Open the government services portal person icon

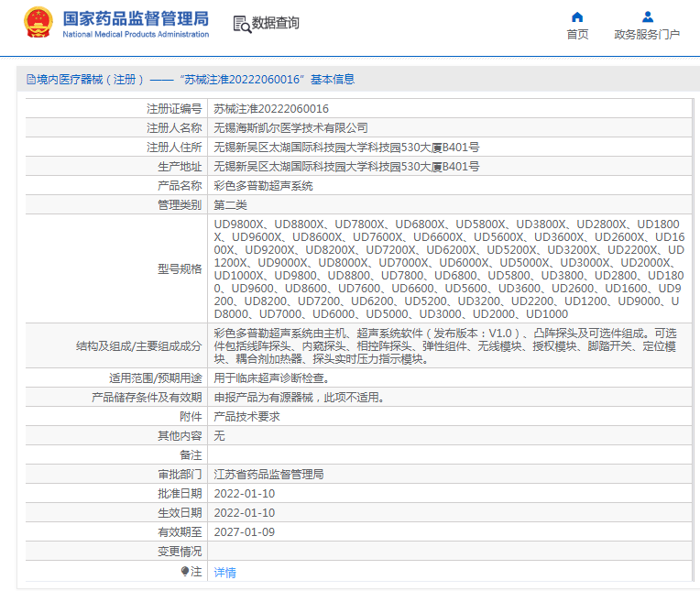[648, 17]
